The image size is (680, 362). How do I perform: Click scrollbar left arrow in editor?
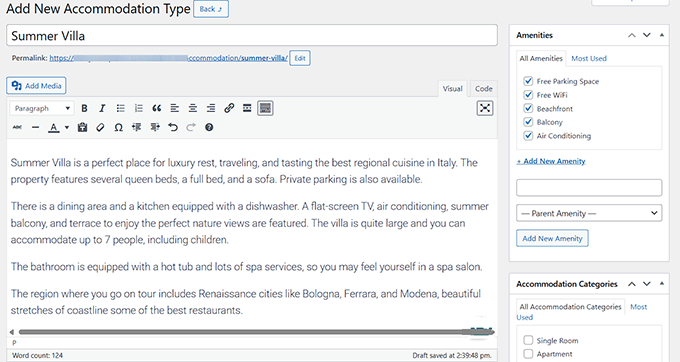(12, 332)
